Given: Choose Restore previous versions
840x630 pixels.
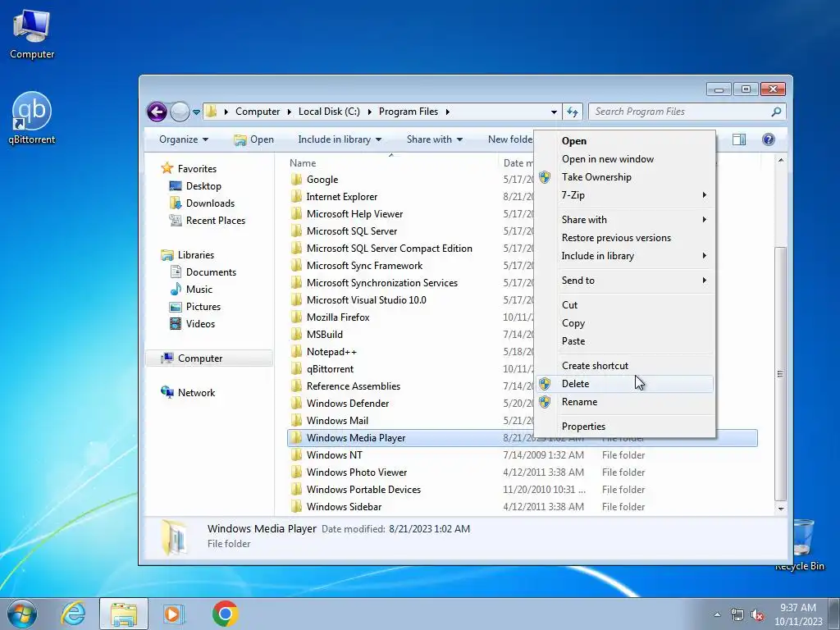Looking at the screenshot, I should coord(624,238).
